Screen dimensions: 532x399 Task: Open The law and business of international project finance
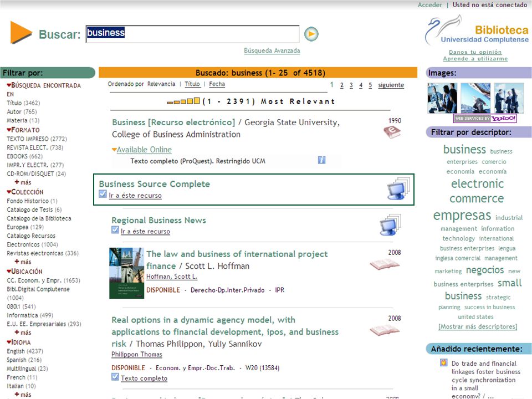click(237, 260)
